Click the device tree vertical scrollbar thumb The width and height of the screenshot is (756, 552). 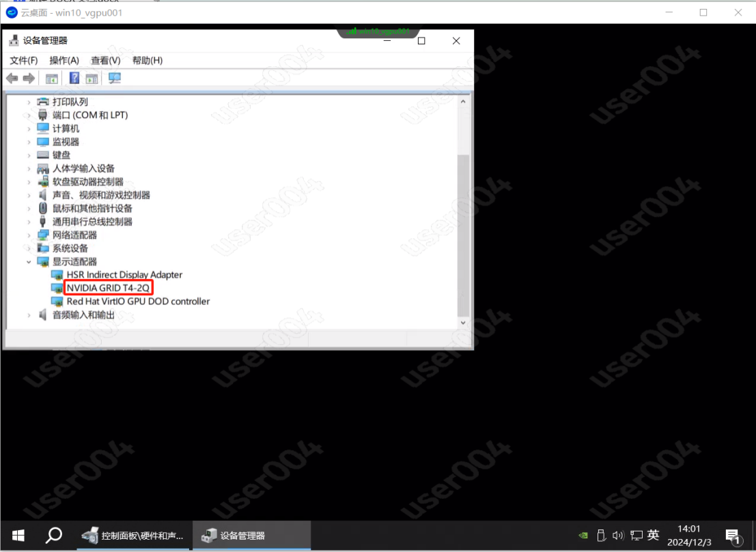click(x=463, y=235)
